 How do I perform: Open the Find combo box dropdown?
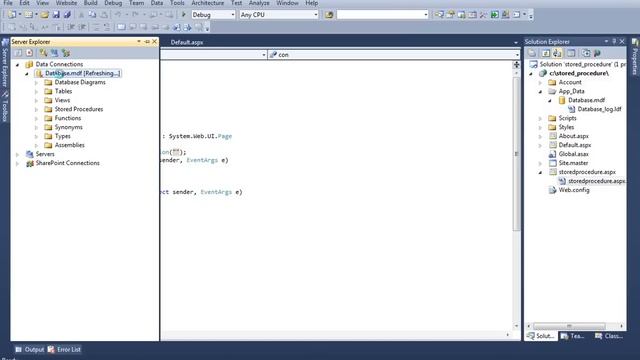(426, 15)
